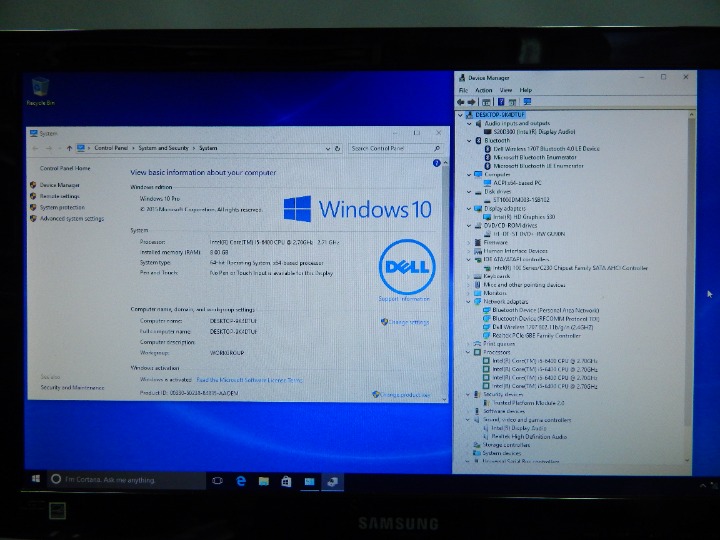Open Help menu in Device Manager
This screenshot has height=540, width=720.
click(x=526, y=90)
